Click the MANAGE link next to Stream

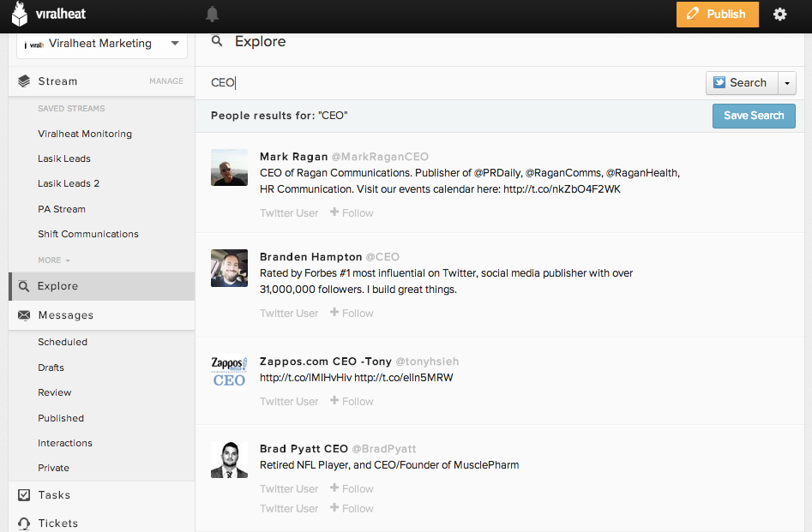coord(166,81)
